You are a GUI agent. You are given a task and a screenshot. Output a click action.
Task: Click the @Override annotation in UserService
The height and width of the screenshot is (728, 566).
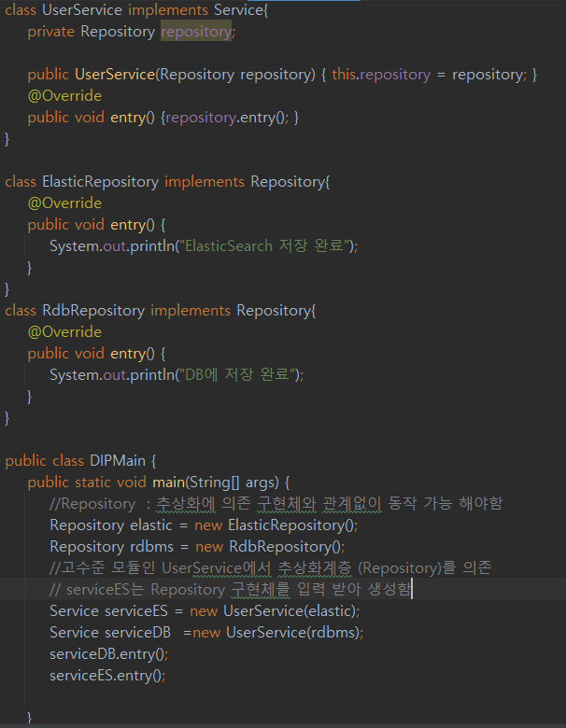[x=64, y=95]
